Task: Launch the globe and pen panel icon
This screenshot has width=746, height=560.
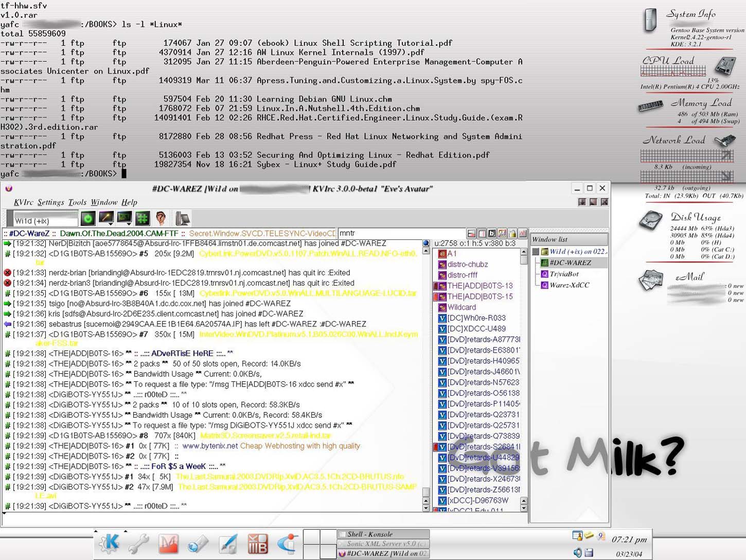Action: point(198,544)
